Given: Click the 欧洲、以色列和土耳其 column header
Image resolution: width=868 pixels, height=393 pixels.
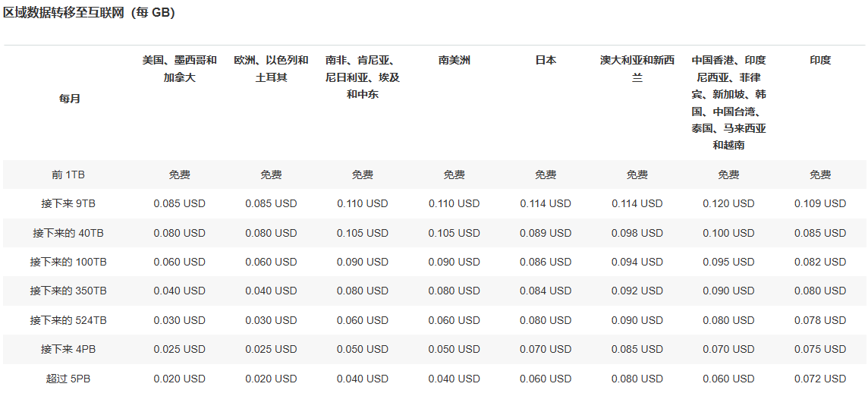Looking at the screenshot, I should 271,68.
